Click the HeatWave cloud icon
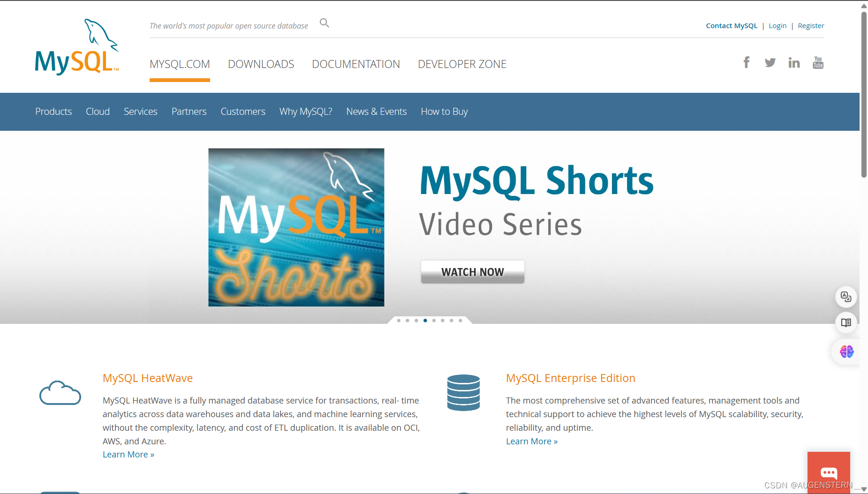868x494 pixels. (x=60, y=393)
